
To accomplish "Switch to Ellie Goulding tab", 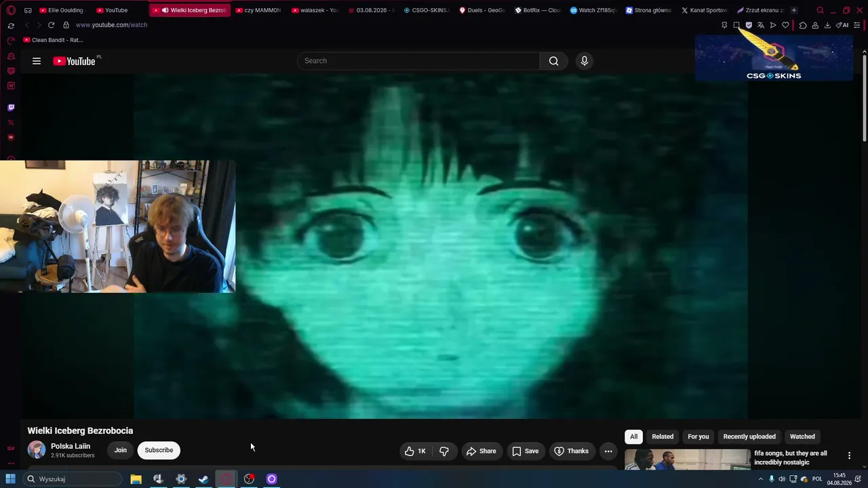I will coord(62,10).
